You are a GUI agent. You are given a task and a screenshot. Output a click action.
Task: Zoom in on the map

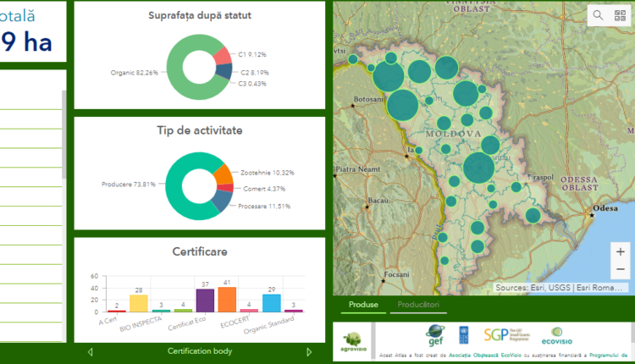pos(620,252)
